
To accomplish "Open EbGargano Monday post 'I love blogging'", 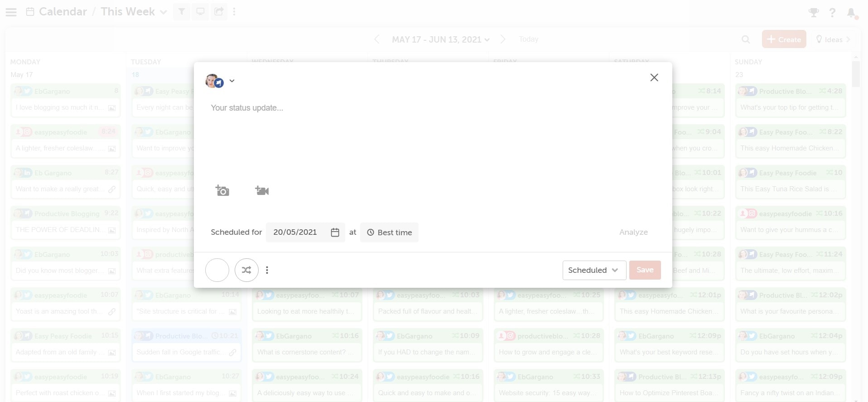I will 66,100.
